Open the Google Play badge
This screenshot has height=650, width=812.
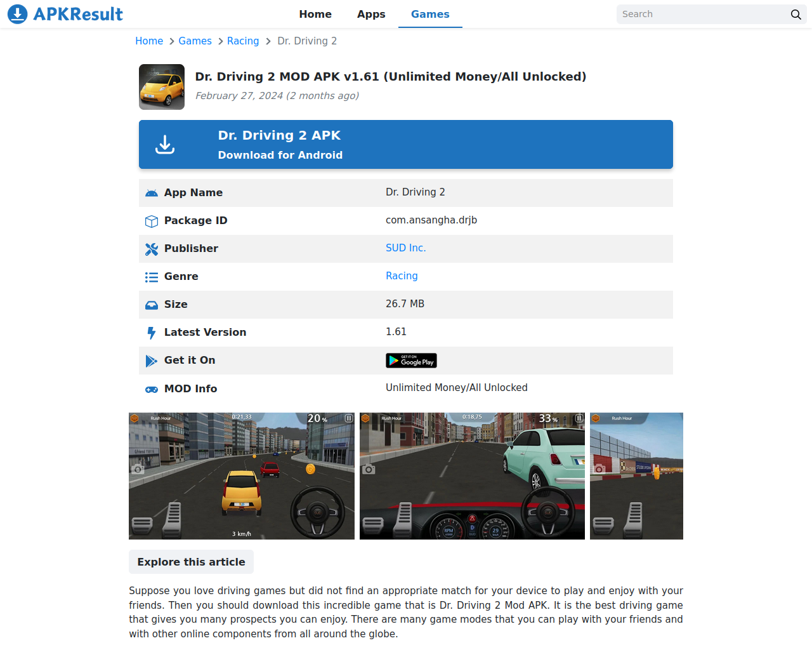coord(411,361)
